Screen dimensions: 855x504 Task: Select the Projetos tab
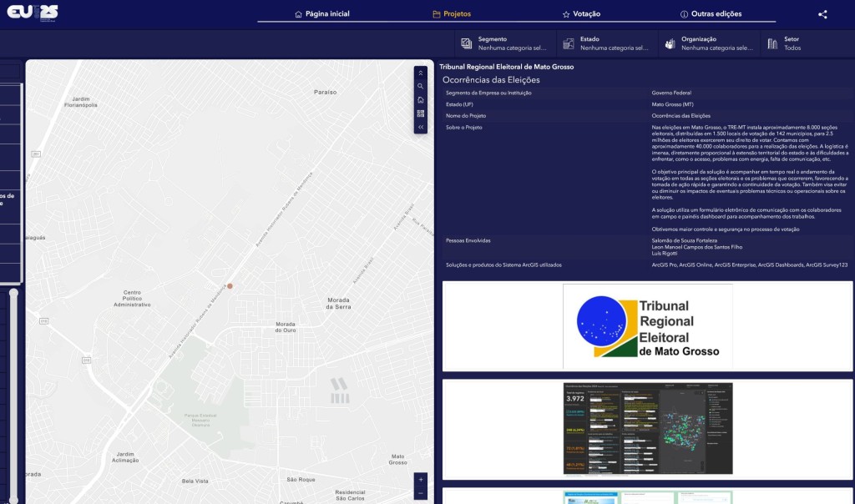coord(451,14)
